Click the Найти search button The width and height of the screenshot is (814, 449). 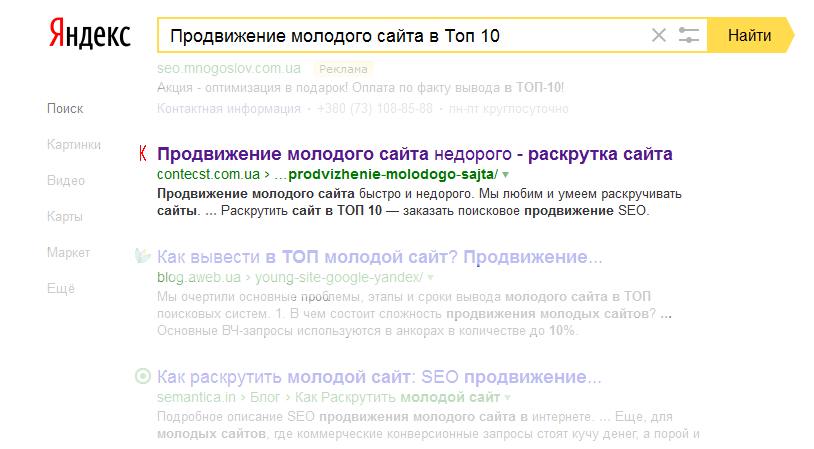[750, 35]
